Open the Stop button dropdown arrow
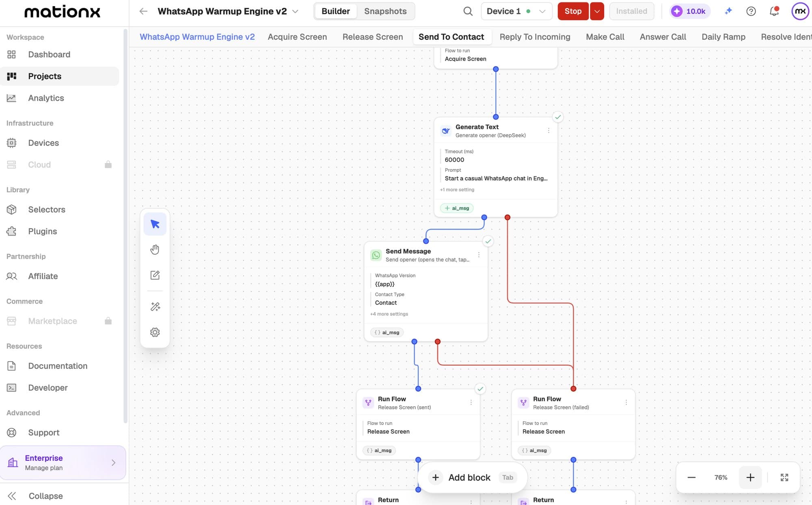The width and height of the screenshot is (812, 505). [x=597, y=11]
